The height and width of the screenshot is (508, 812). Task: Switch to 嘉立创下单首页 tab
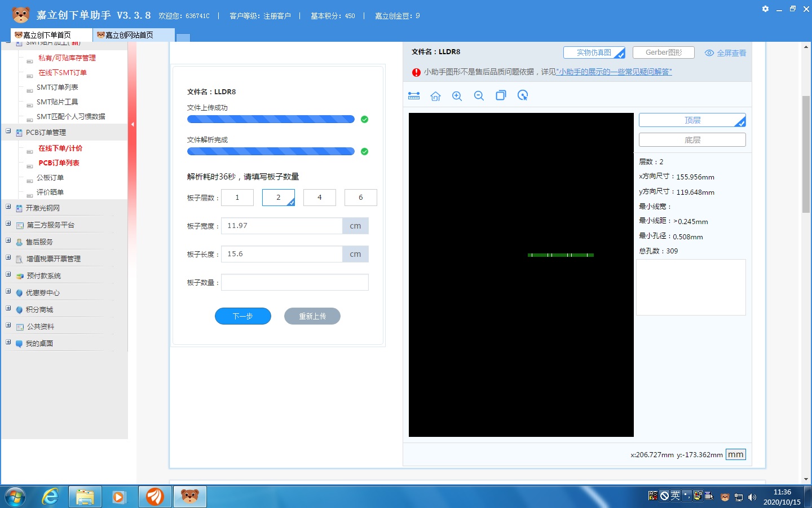coord(51,35)
